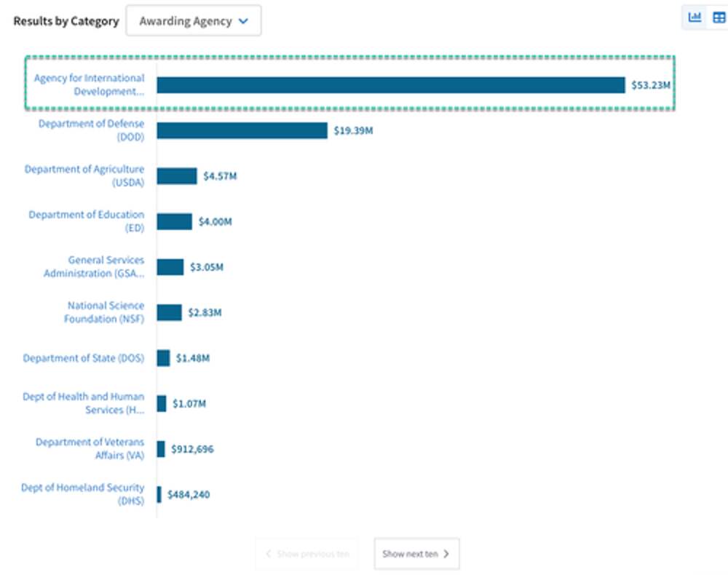Select the USDA $4.57M bar
This screenshot has height=575, width=728.
tap(177, 176)
